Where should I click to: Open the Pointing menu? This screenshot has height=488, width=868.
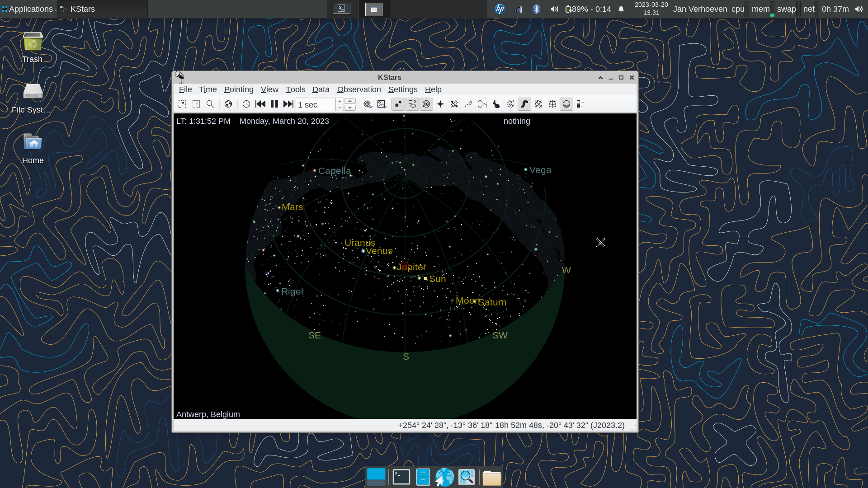(x=239, y=89)
